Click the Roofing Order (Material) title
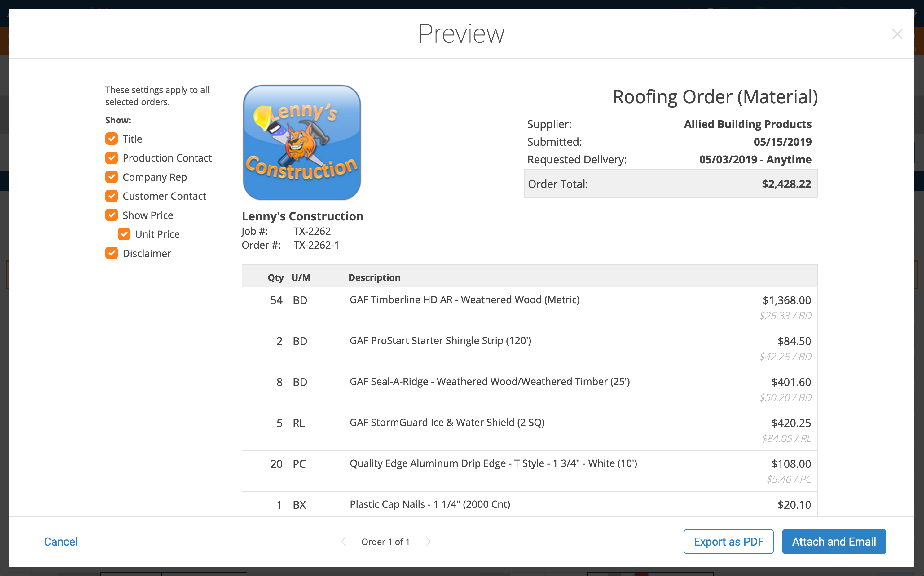Image resolution: width=924 pixels, height=576 pixels. tap(715, 97)
